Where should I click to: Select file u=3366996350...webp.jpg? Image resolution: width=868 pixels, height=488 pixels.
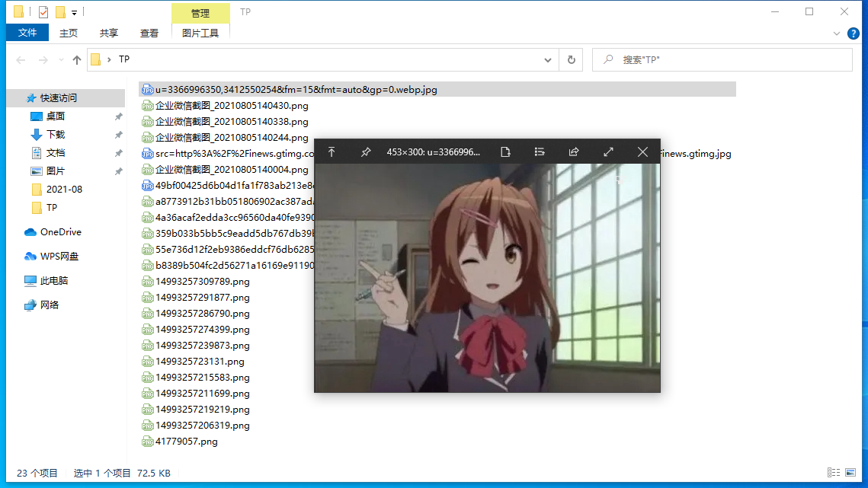[437, 90]
